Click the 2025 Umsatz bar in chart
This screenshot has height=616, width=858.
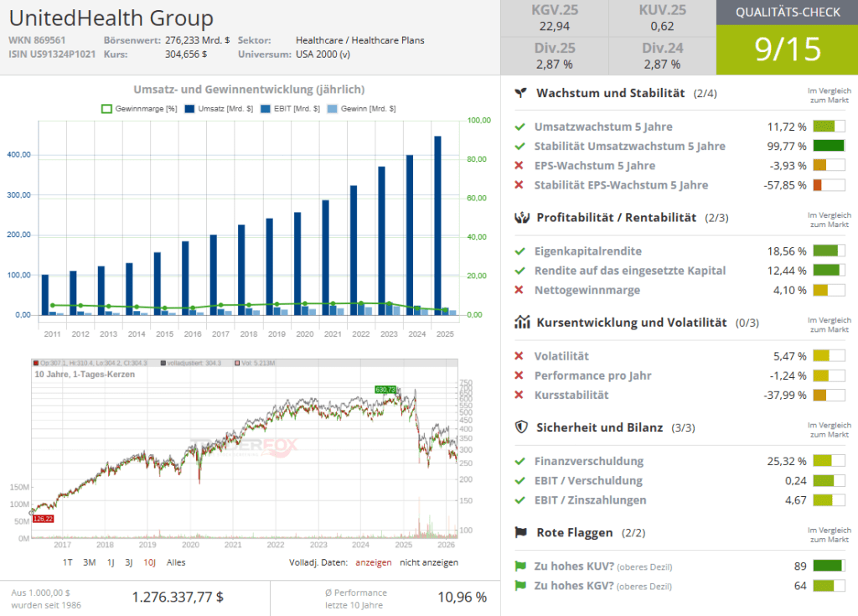tap(437, 225)
